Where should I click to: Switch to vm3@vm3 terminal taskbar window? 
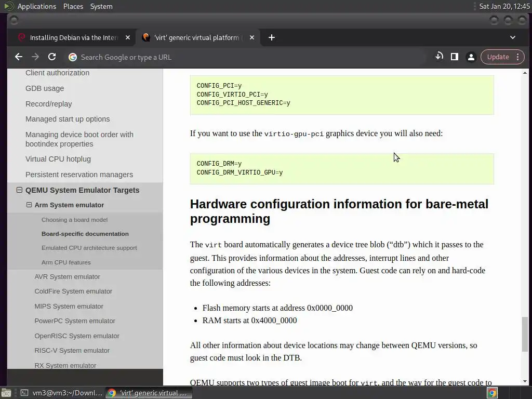(x=61, y=393)
